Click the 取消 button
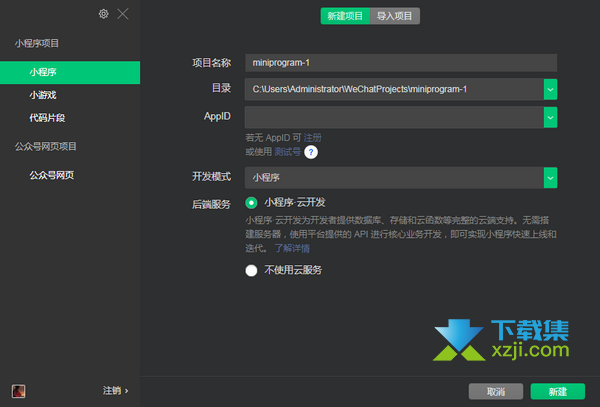The width and height of the screenshot is (600, 407). pyautogui.click(x=496, y=391)
